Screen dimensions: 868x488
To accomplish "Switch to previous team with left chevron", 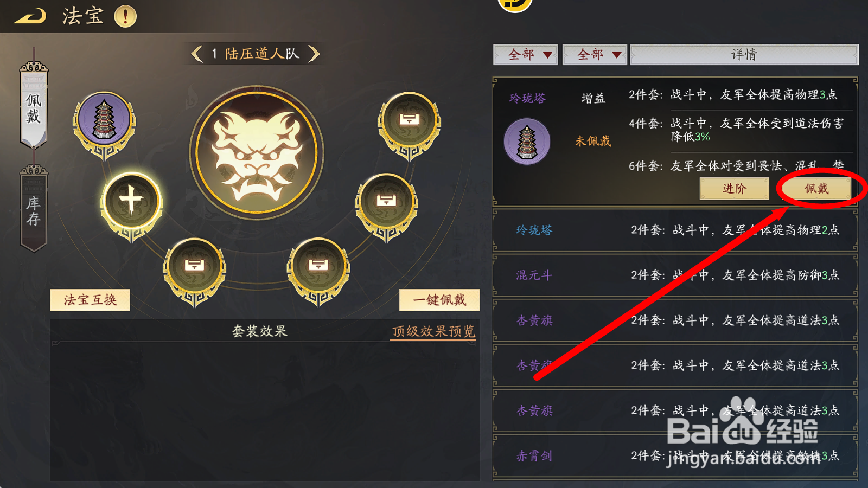I will pos(197,54).
